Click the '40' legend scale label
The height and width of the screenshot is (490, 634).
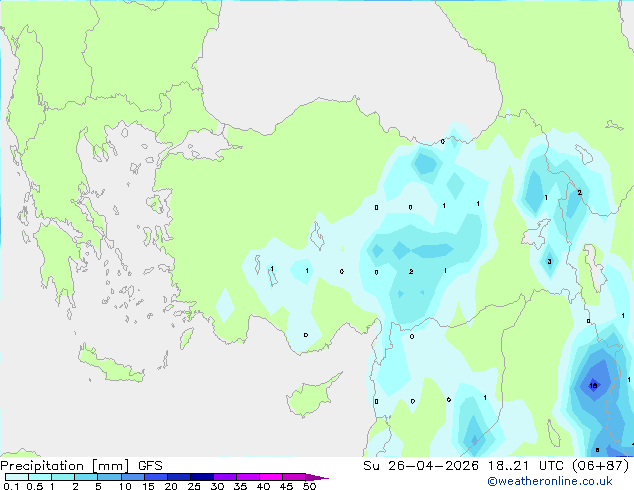[x=263, y=486]
